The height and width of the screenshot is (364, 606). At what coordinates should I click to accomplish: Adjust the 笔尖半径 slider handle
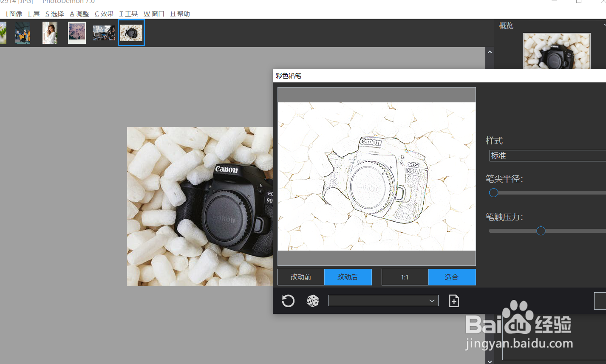click(x=493, y=193)
